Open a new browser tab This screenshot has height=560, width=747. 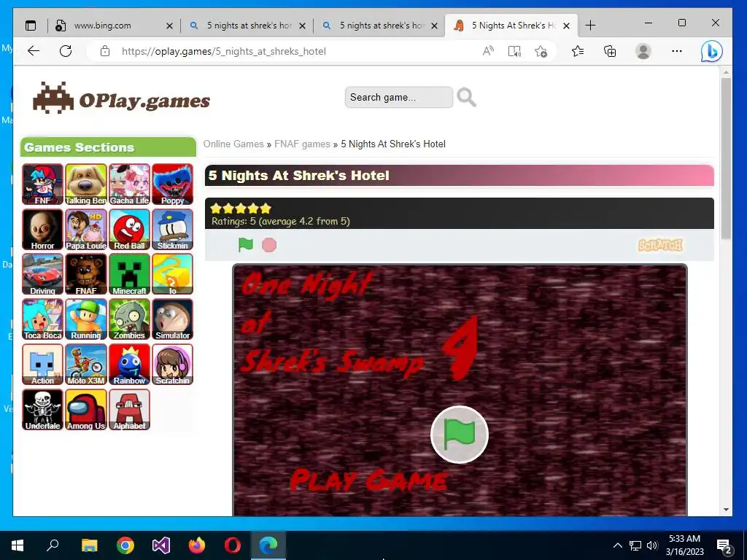point(590,26)
